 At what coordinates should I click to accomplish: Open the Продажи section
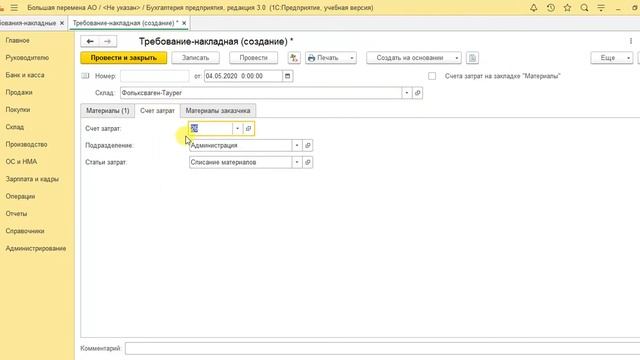(x=19, y=92)
